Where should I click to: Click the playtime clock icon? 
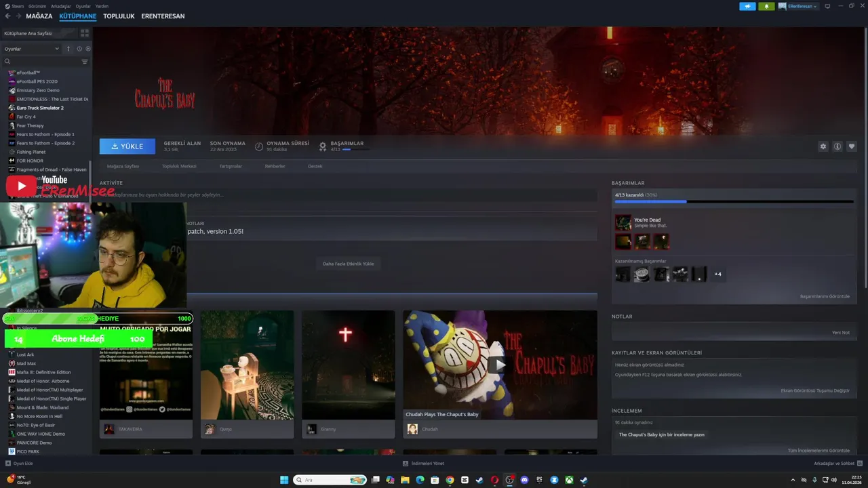click(x=259, y=146)
